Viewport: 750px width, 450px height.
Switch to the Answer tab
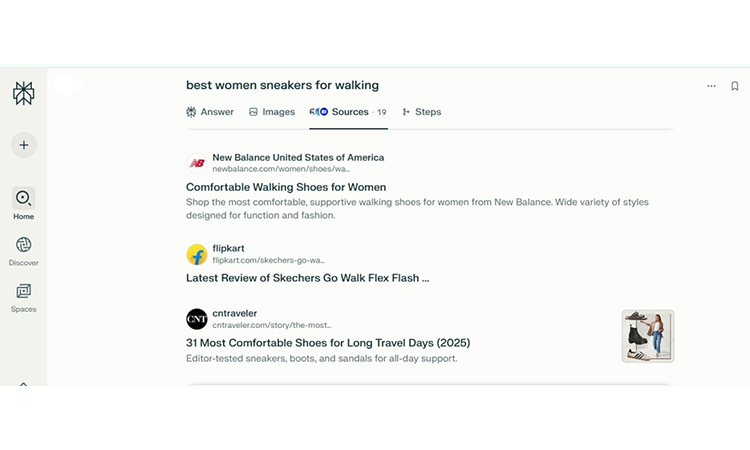[x=210, y=112]
